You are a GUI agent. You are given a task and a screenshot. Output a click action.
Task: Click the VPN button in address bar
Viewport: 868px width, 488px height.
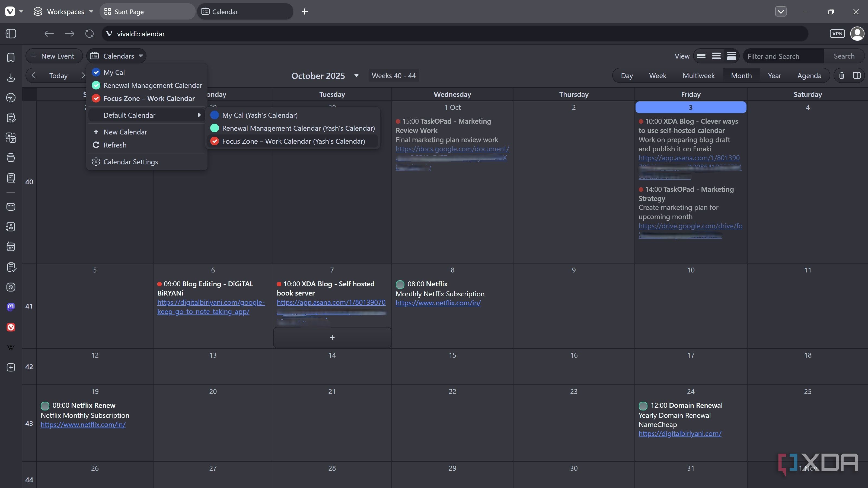[x=837, y=34]
